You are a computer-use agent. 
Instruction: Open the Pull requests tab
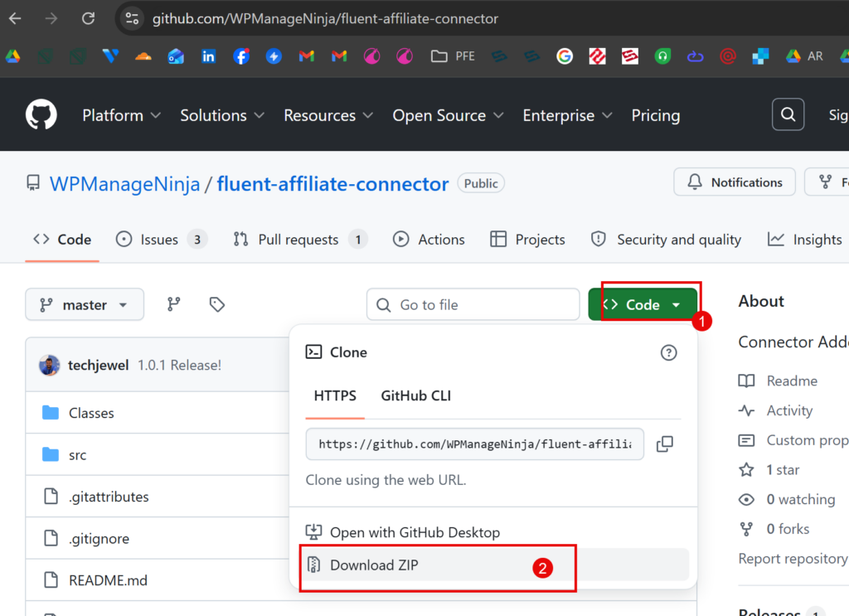(x=298, y=240)
